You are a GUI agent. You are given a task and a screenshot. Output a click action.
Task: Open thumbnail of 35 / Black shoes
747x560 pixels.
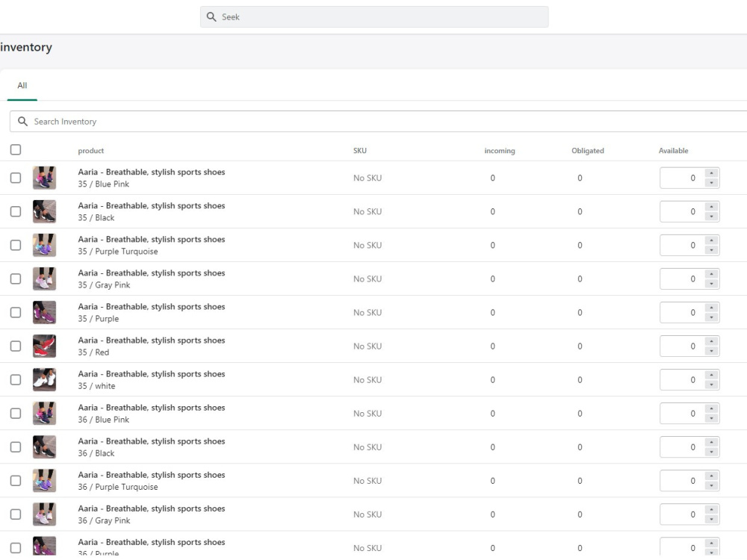44,211
